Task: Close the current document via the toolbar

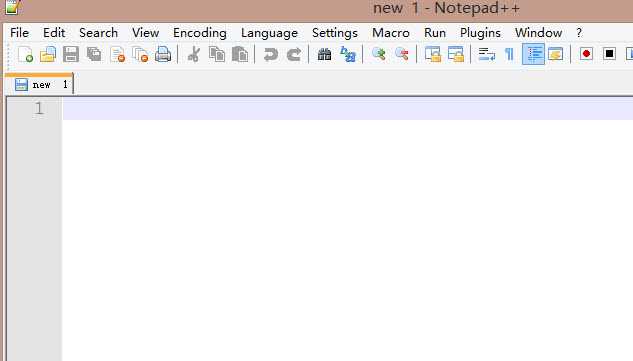Action: [x=117, y=54]
